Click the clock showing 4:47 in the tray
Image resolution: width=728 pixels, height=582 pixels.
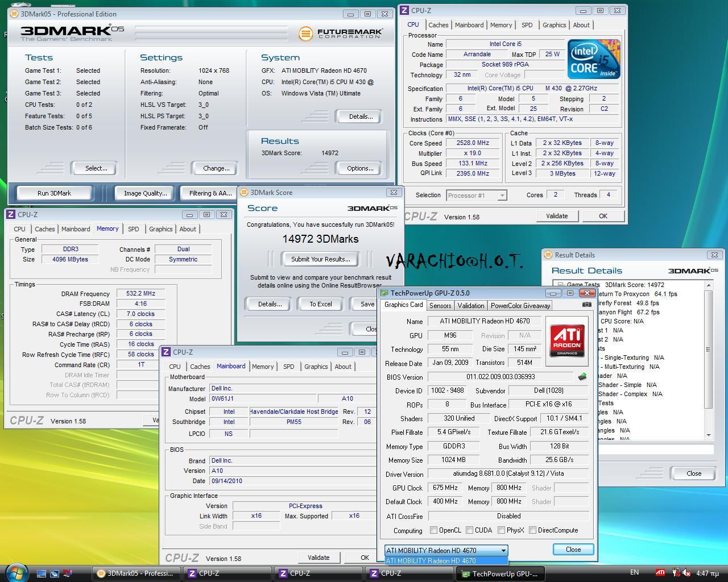point(708,573)
